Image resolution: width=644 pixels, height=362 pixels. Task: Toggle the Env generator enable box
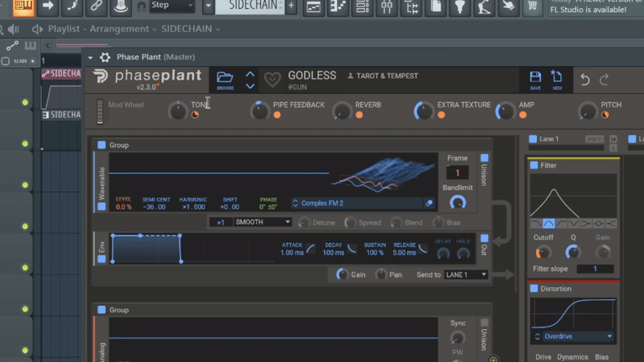pos(101,258)
